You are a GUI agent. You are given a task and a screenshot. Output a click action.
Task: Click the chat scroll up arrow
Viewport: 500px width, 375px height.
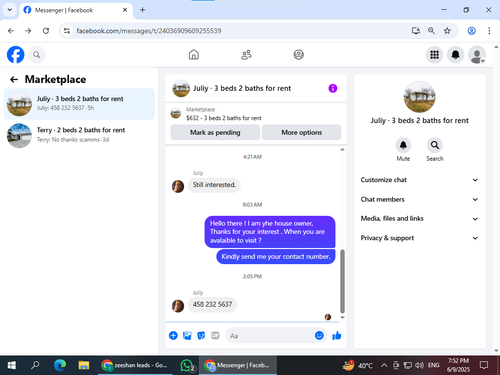342,150
